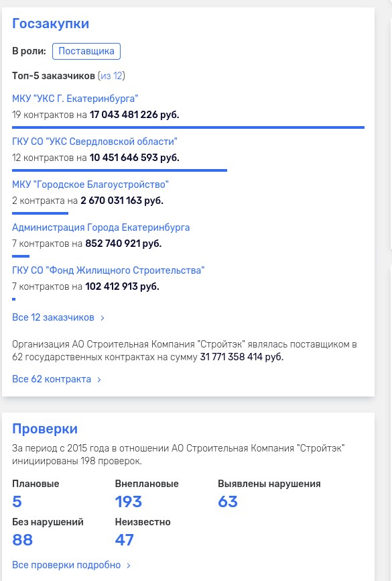Click the 'Неизвестно' label
The image size is (392, 581).
pyautogui.click(x=143, y=522)
